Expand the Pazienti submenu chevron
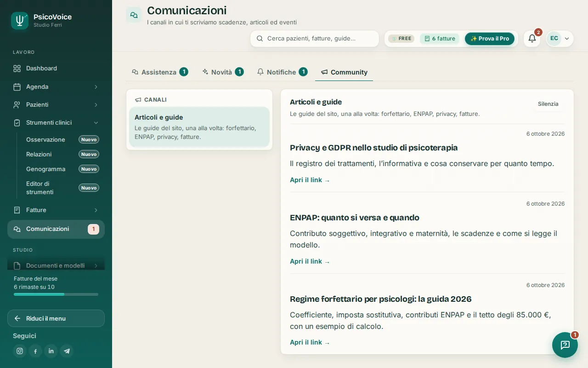The height and width of the screenshot is (368, 588). tap(96, 105)
